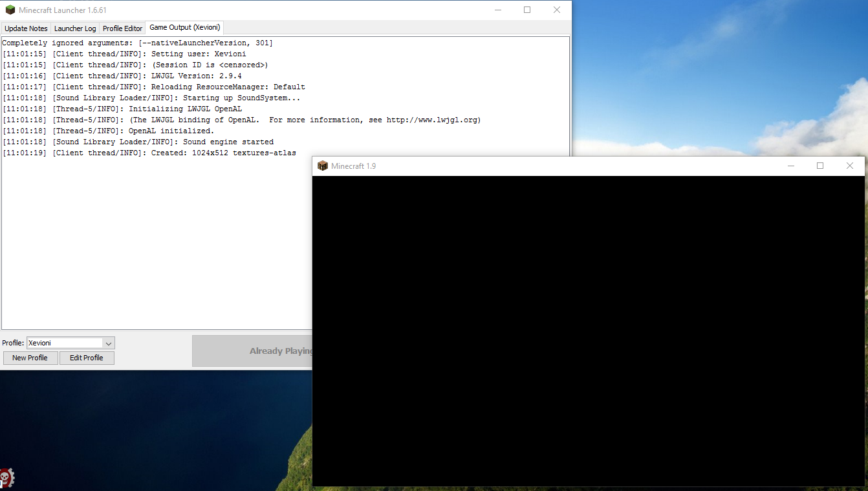Viewport: 868px width, 491px height.
Task: Click the New Profile button
Action: [x=30, y=358]
